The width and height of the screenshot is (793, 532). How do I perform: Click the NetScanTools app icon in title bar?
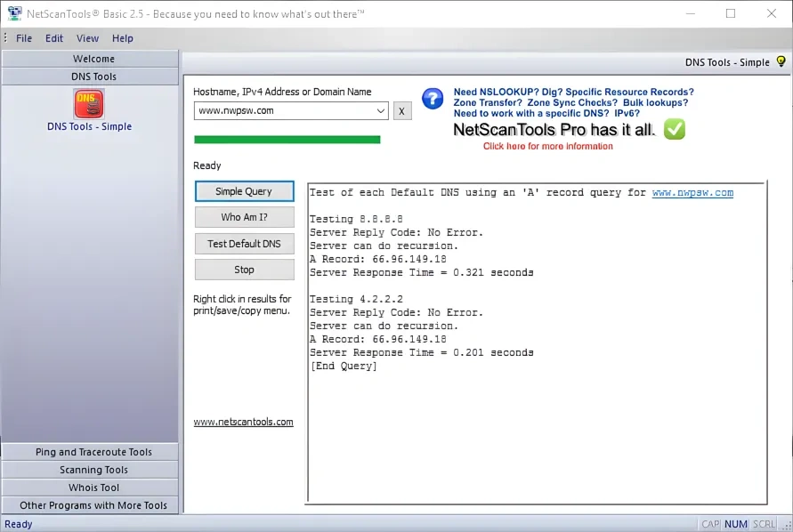[x=14, y=13]
